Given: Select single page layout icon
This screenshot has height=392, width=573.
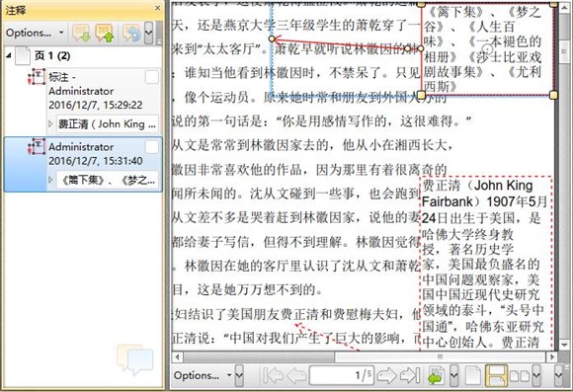Looking at the screenshot, I should (473, 376).
